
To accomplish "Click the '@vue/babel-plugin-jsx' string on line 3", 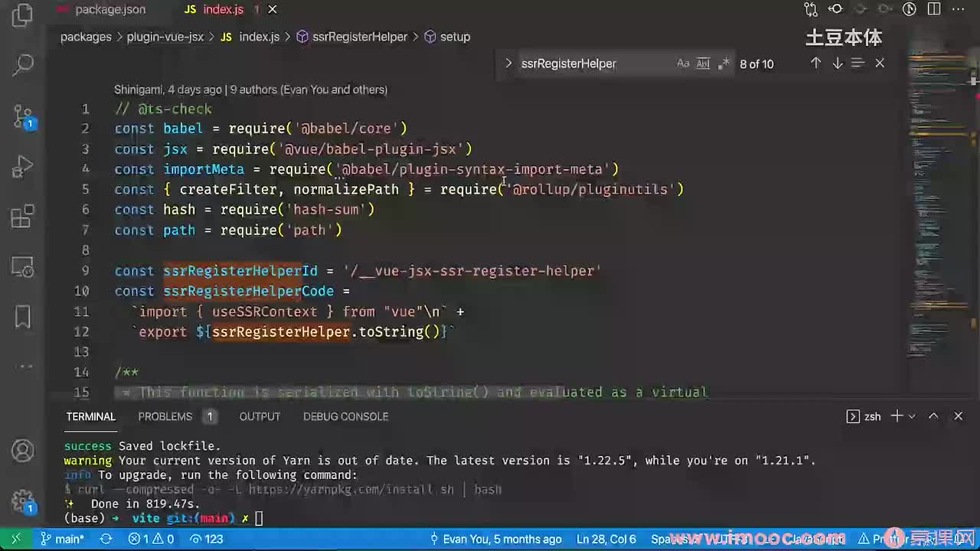I will pyautogui.click(x=371, y=148).
